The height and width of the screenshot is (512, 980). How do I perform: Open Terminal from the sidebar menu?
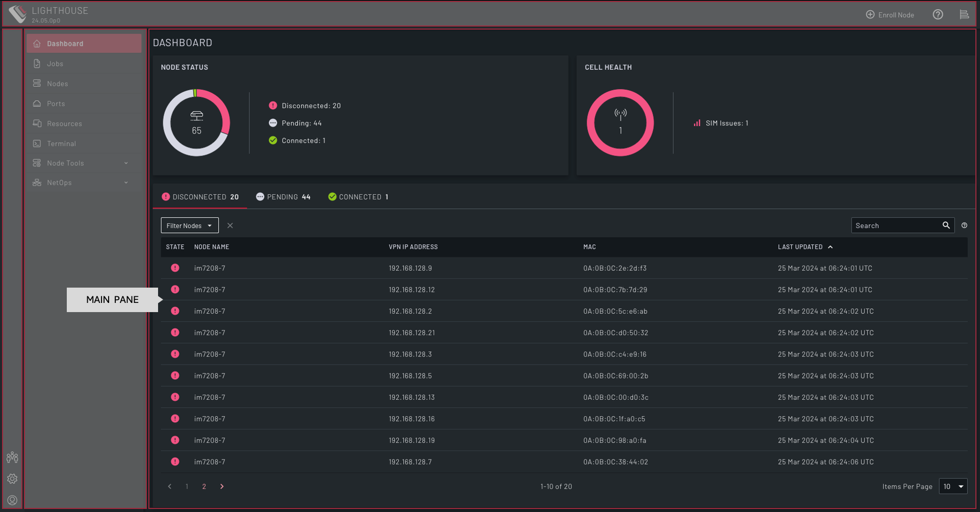(x=61, y=144)
